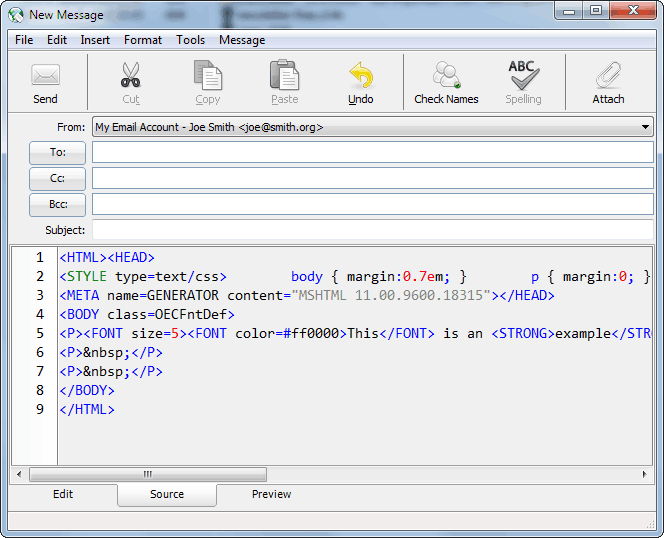Click the STYLE type=text/css code line
The height and width of the screenshot is (538, 664).
click(355, 277)
